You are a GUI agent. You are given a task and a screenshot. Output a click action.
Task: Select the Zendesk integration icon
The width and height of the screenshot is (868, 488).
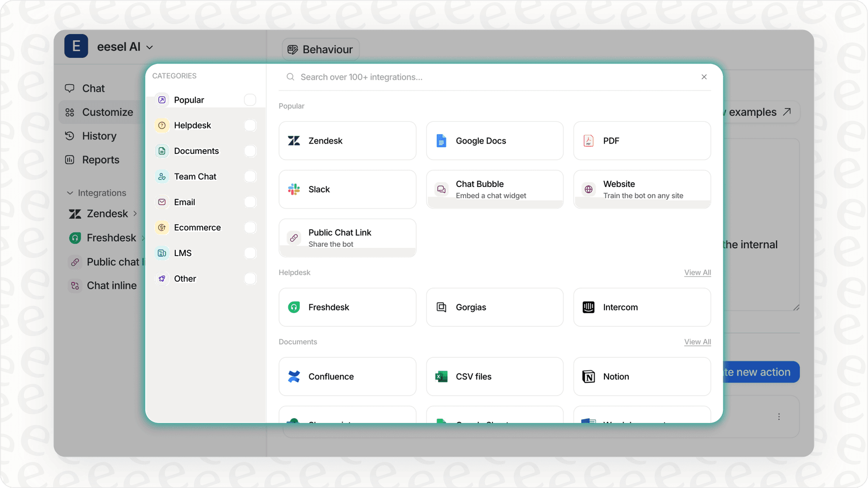point(293,140)
